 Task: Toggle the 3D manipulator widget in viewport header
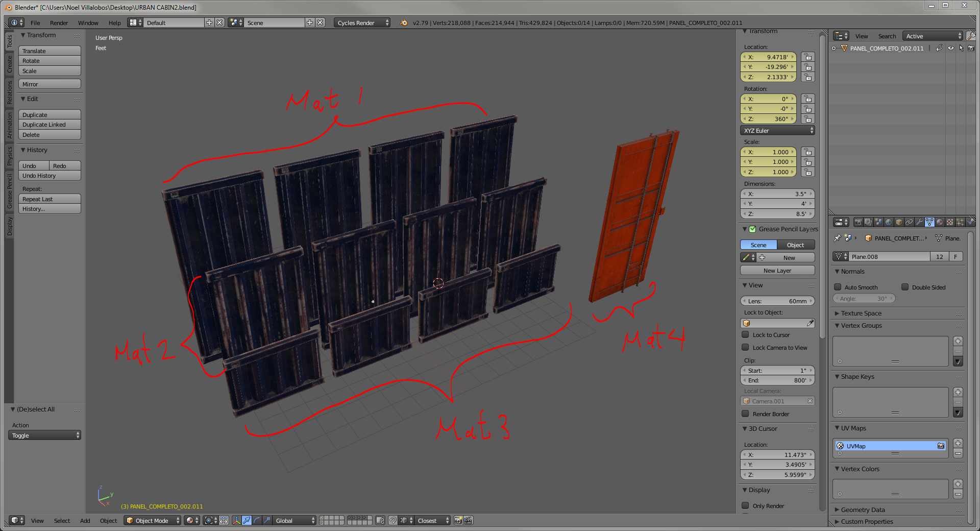pos(236,520)
